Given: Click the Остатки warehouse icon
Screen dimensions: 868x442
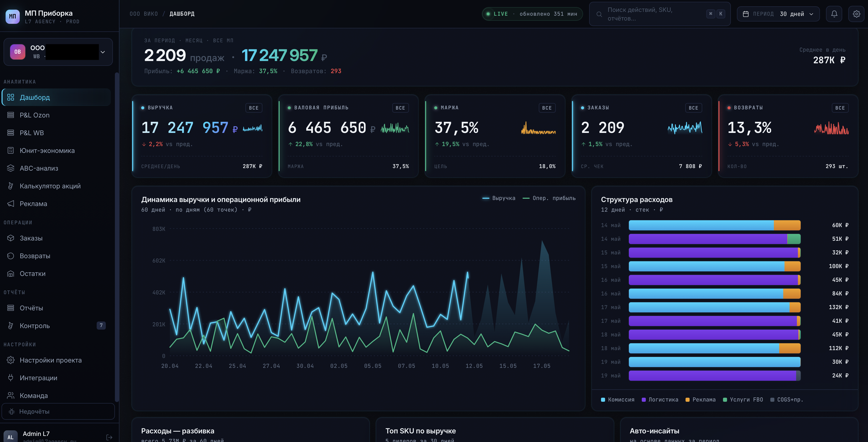Looking at the screenshot, I should coord(11,273).
